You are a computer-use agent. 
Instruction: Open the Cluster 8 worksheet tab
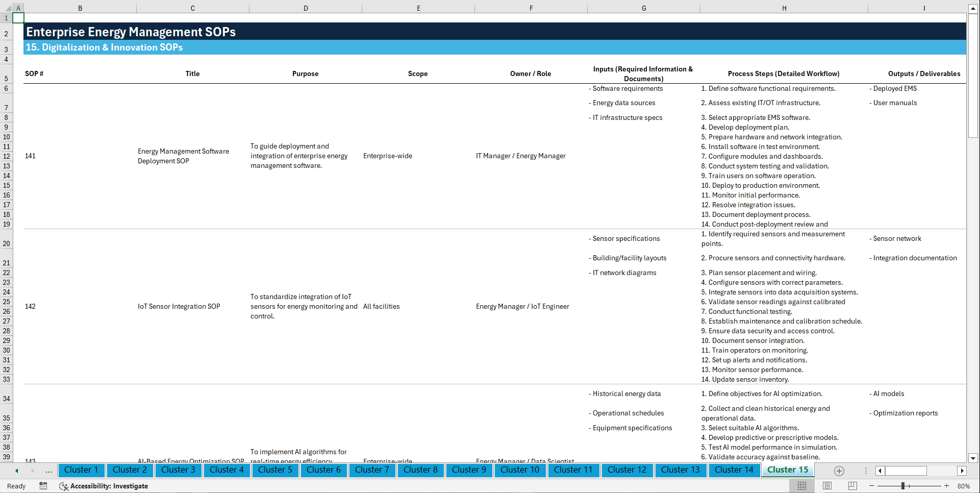[420, 470]
